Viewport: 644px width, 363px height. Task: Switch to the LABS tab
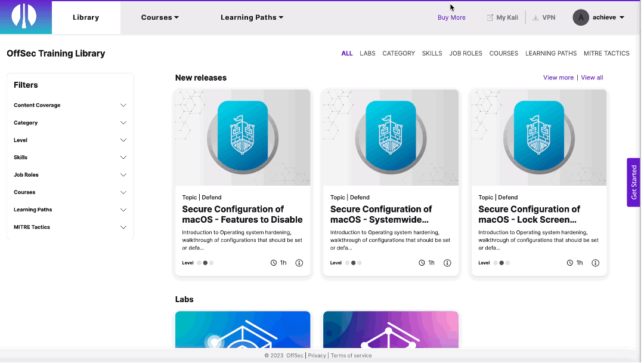tap(367, 53)
